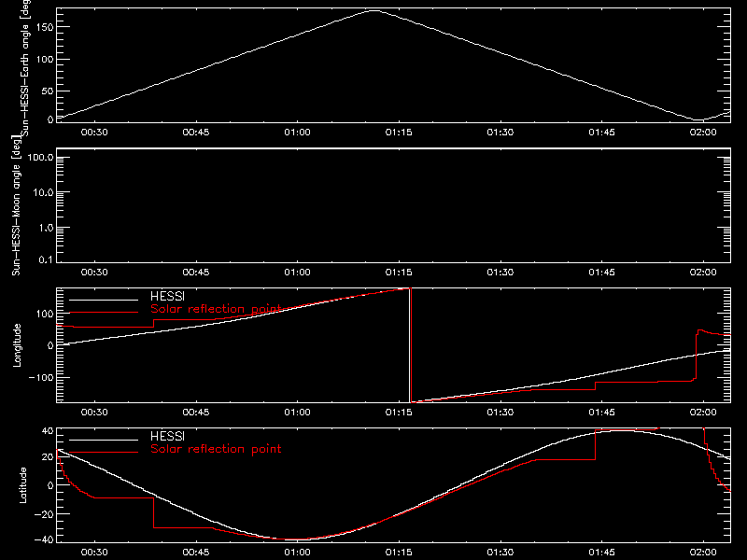Select the white HESSI legend text in Longitude plot
747x560 pixels.
167,296
